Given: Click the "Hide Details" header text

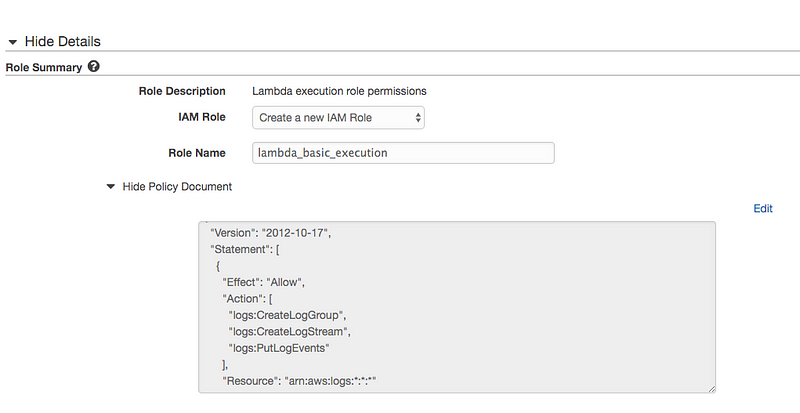Looking at the screenshot, I should [62, 41].
